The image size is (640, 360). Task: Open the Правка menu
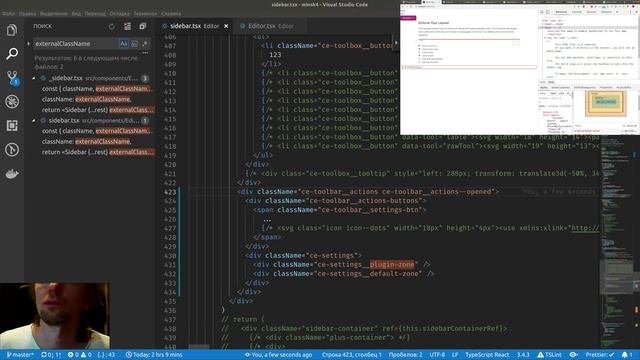point(27,13)
